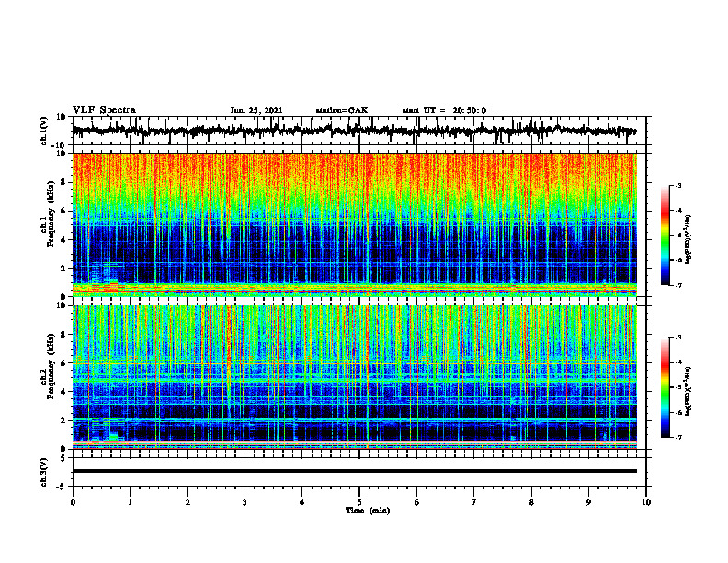Select the date text "Jan. 25, 2021"
728x563 pixels.
point(256,110)
